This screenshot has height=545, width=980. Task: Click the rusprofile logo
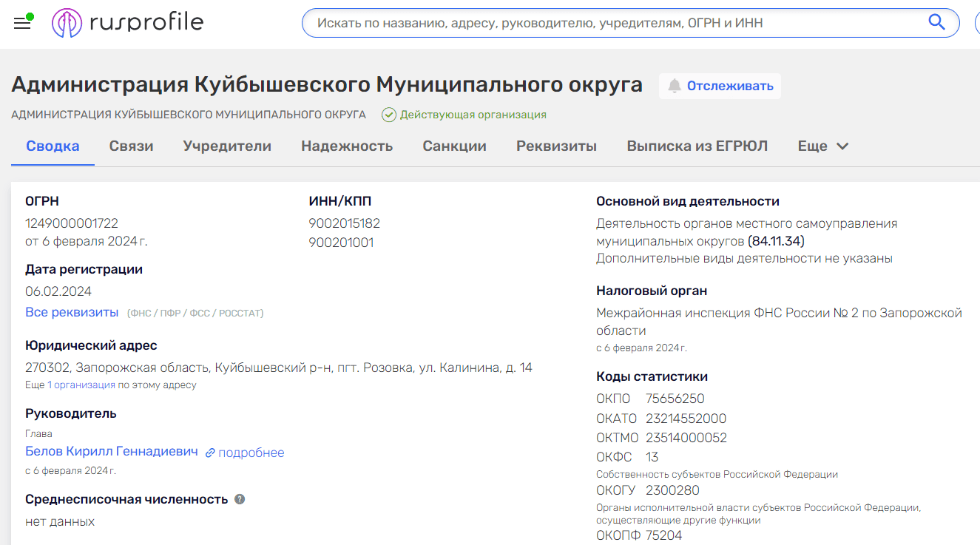(127, 23)
